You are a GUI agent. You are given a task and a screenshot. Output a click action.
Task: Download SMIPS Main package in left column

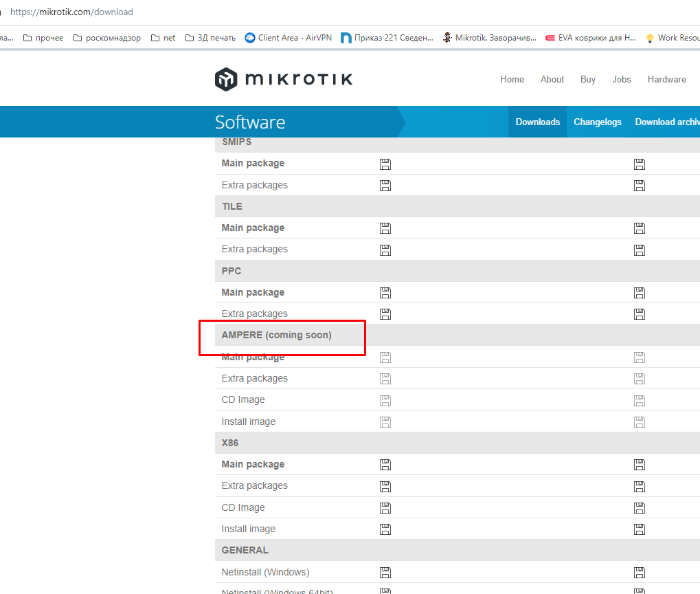point(385,164)
